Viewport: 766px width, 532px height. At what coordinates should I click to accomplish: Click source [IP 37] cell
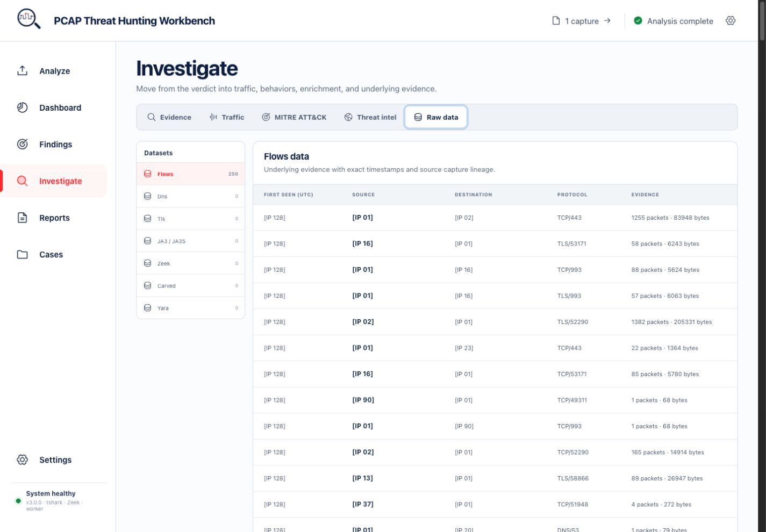(x=363, y=504)
